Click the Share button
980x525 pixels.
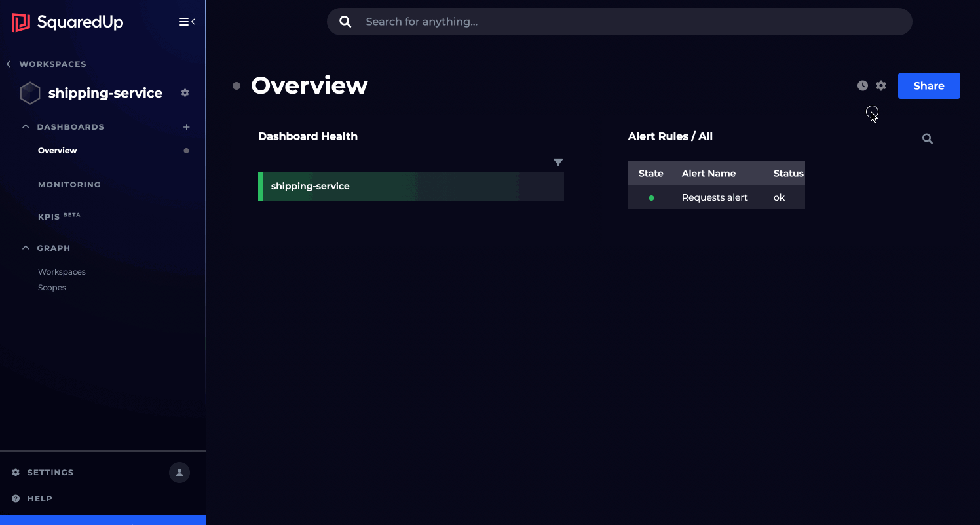(x=928, y=85)
